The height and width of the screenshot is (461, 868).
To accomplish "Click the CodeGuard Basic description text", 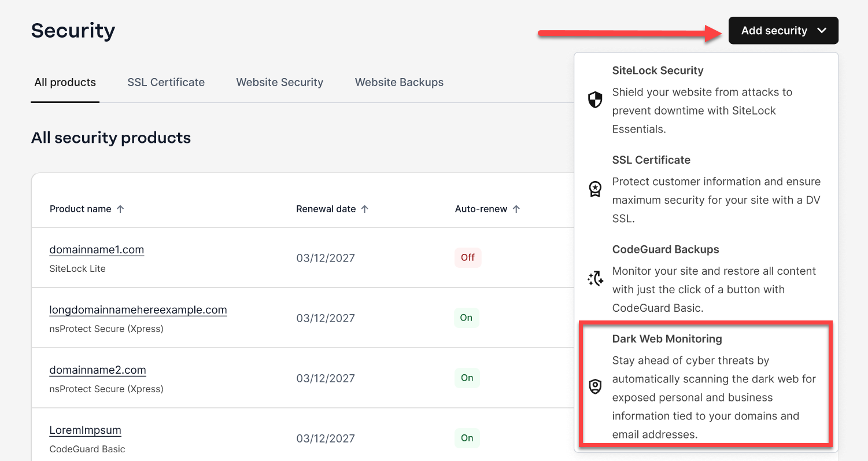I will pos(714,289).
